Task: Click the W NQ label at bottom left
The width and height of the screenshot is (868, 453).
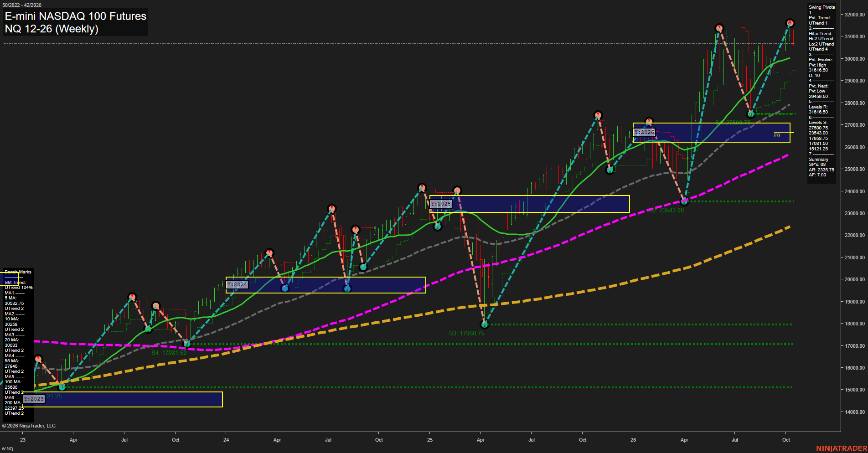Action: click(x=7, y=449)
